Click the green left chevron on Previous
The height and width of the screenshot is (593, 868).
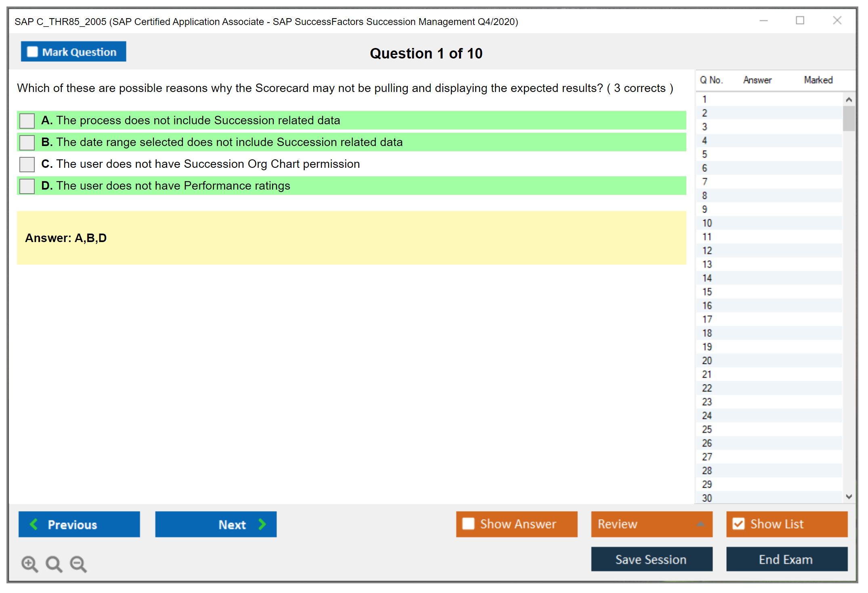pyautogui.click(x=34, y=524)
